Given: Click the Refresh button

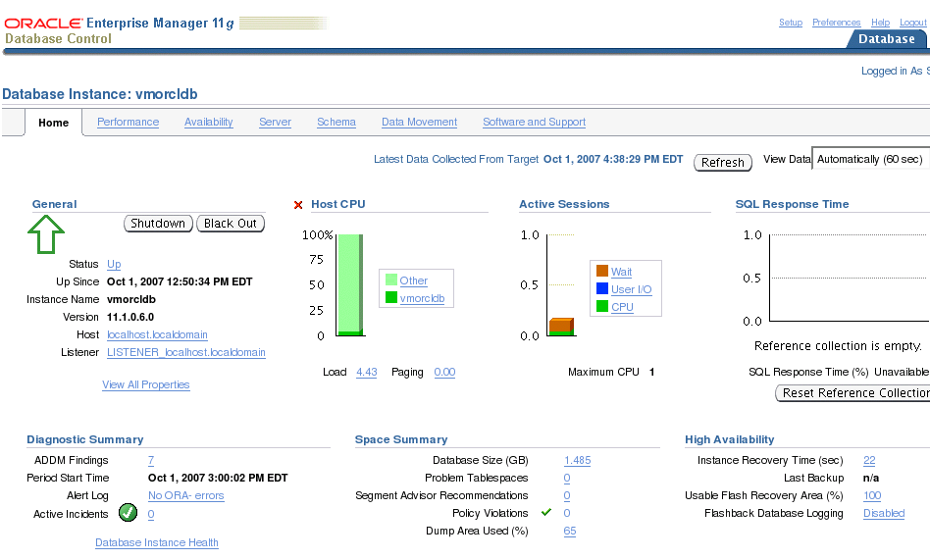Looking at the screenshot, I should click(722, 162).
